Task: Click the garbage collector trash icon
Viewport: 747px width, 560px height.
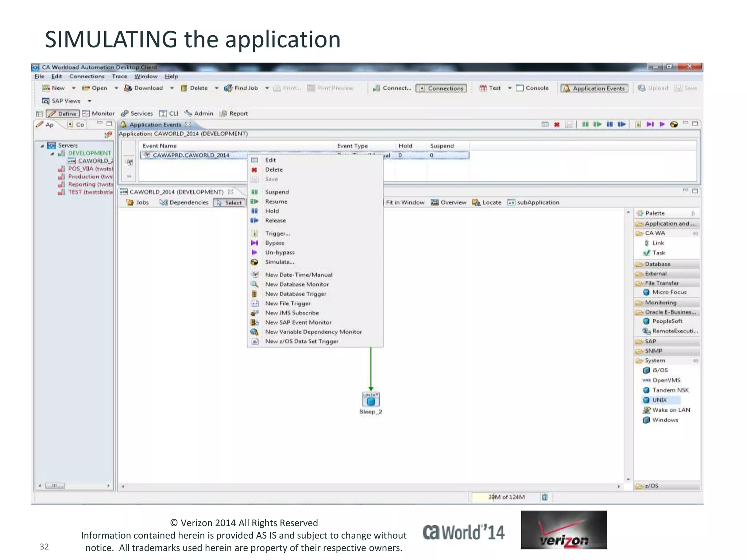Action: tap(545, 497)
